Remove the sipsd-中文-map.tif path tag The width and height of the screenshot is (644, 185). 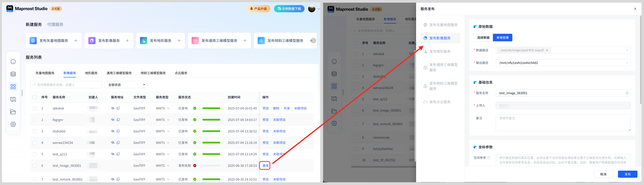[547, 50]
